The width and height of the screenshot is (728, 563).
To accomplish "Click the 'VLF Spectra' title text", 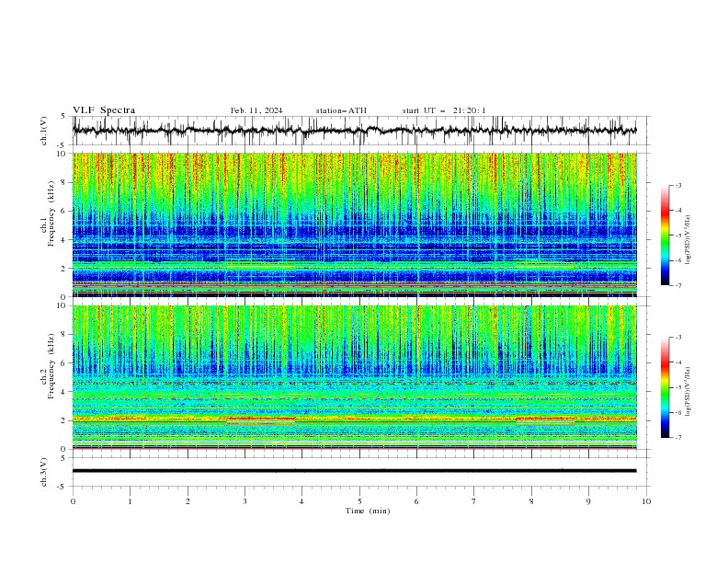I will 104,110.
